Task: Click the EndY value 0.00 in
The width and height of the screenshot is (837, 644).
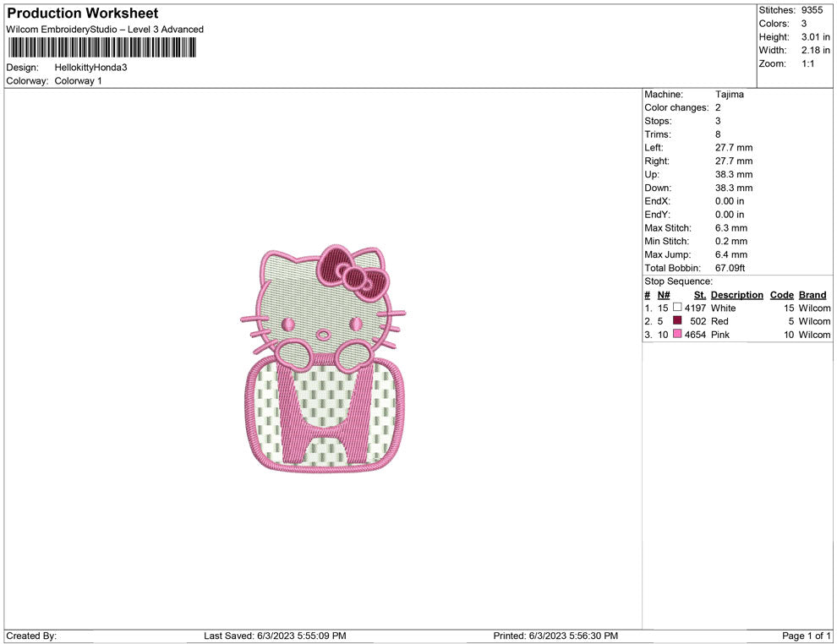Action: coord(730,215)
